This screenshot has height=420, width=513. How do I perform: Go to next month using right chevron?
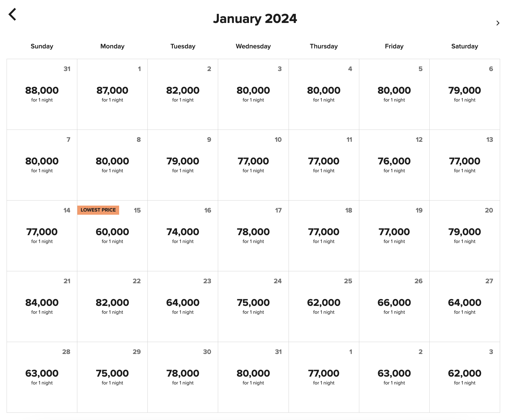pos(498,23)
